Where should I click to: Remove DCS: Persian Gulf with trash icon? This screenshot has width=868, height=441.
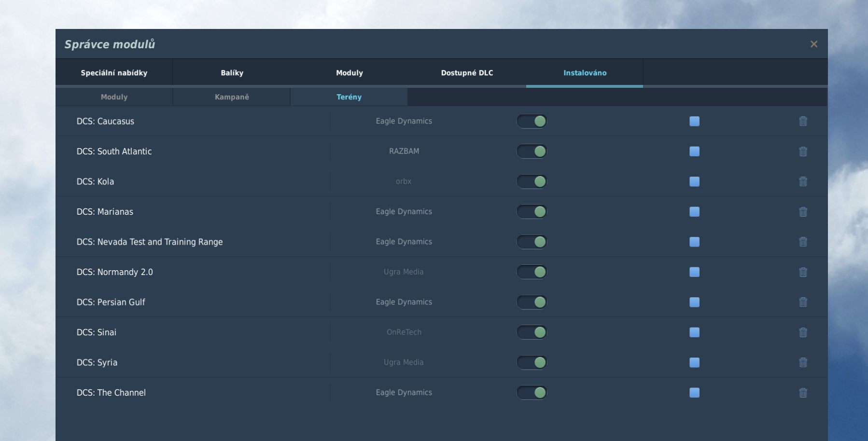803,302
